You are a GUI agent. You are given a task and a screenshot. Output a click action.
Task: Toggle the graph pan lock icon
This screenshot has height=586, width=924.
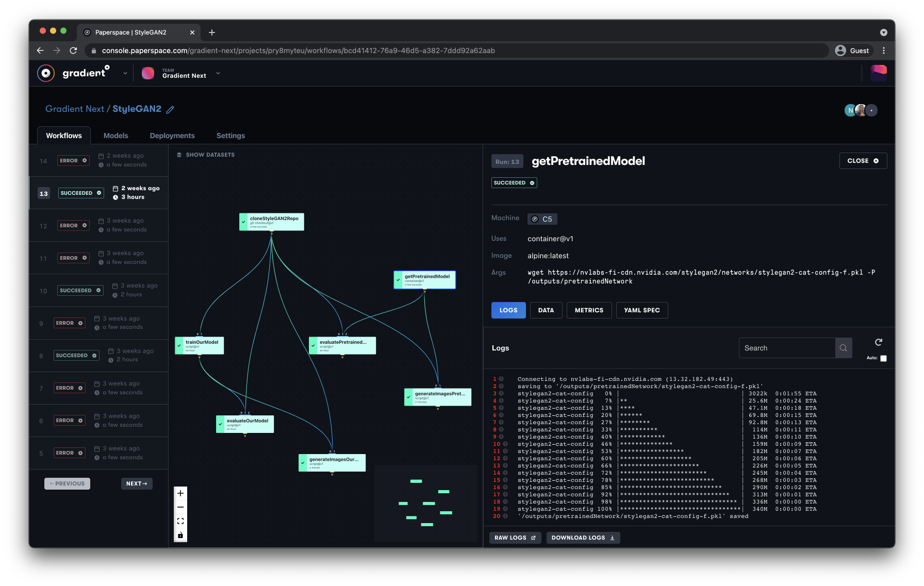point(180,535)
